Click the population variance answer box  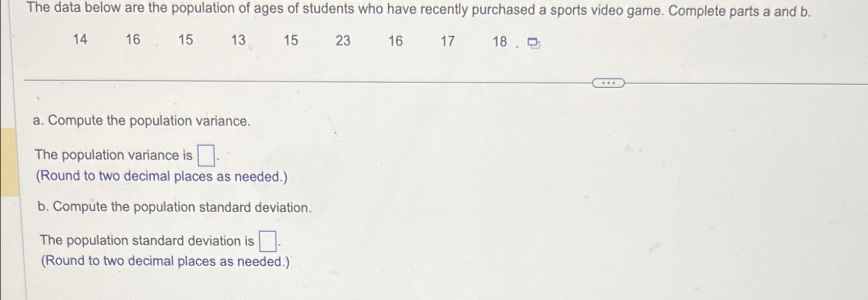point(204,154)
